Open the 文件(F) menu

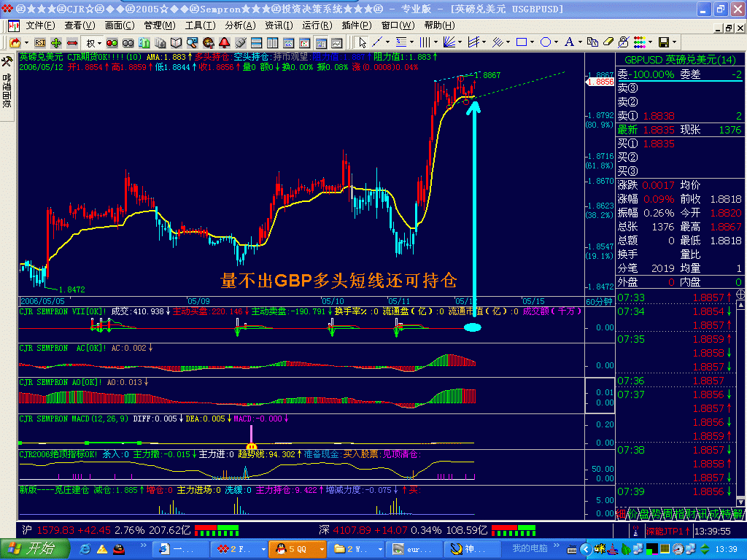tap(41, 26)
